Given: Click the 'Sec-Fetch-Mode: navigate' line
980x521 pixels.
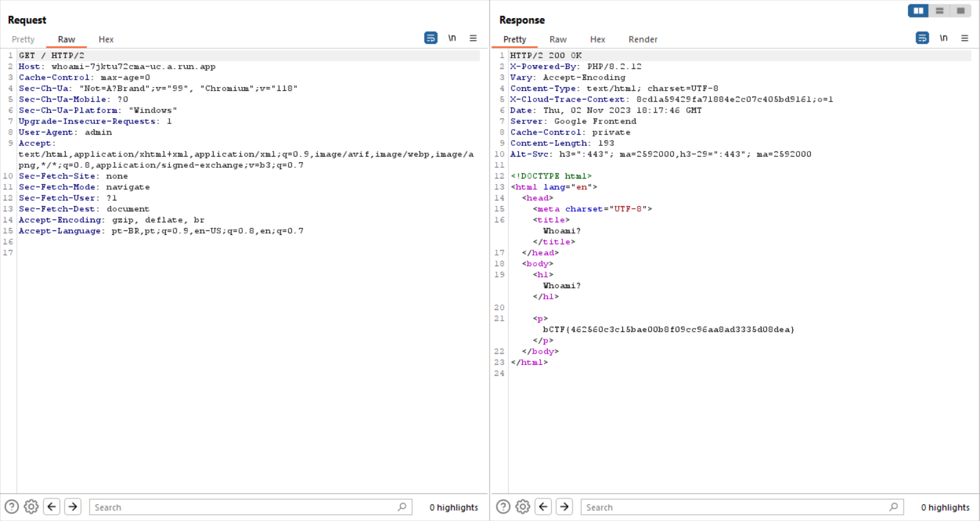Looking at the screenshot, I should click(x=84, y=187).
